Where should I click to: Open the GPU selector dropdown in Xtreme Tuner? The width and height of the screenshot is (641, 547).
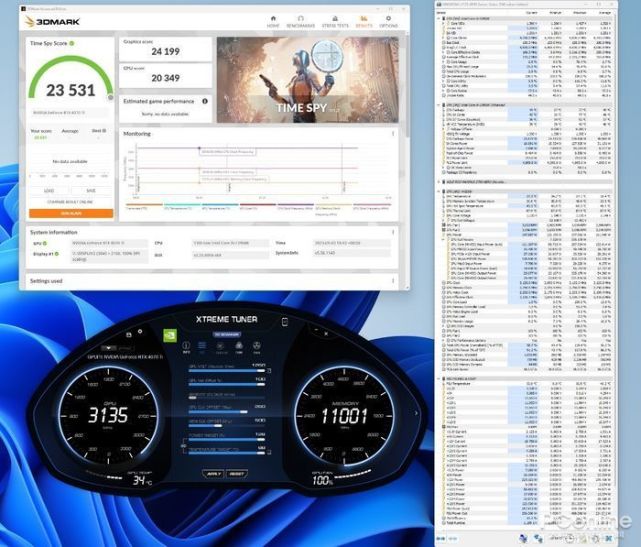pyautogui.click(x=108, y=348)
